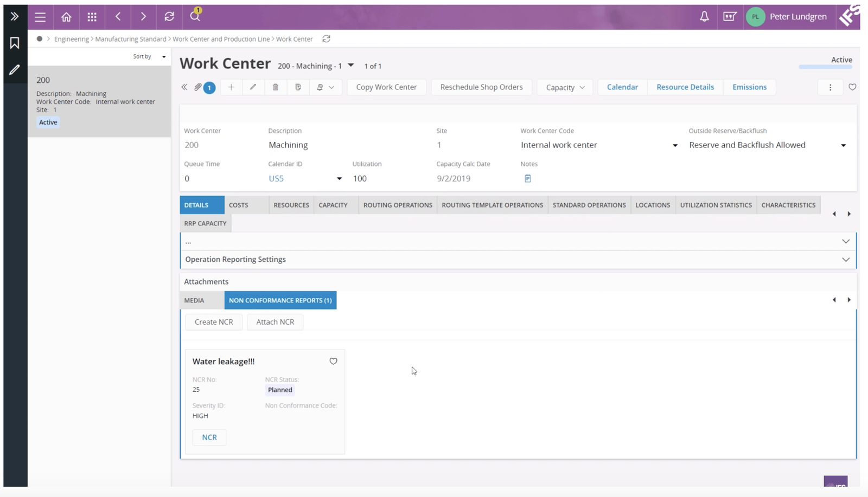Select work center 200 in record list
This screenshot has width=868, height=497.
coord(99,101)
